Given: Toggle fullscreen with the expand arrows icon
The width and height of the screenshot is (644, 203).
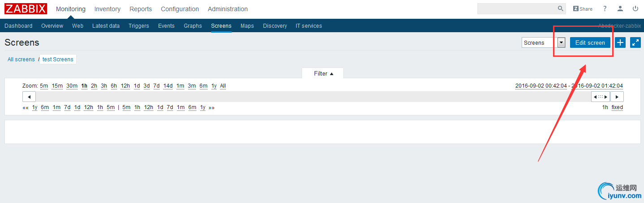Looking at the screenshot, I should click(x=635, y=42).
